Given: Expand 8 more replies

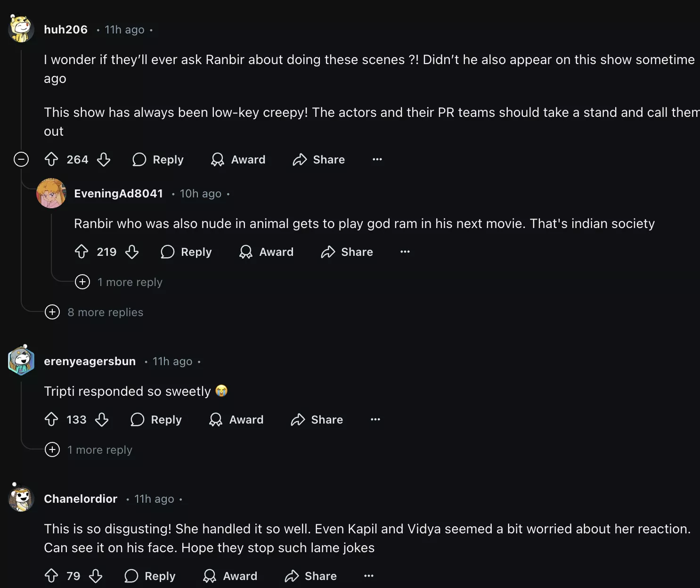Looking at the screenshot, I should pos(52,312).
